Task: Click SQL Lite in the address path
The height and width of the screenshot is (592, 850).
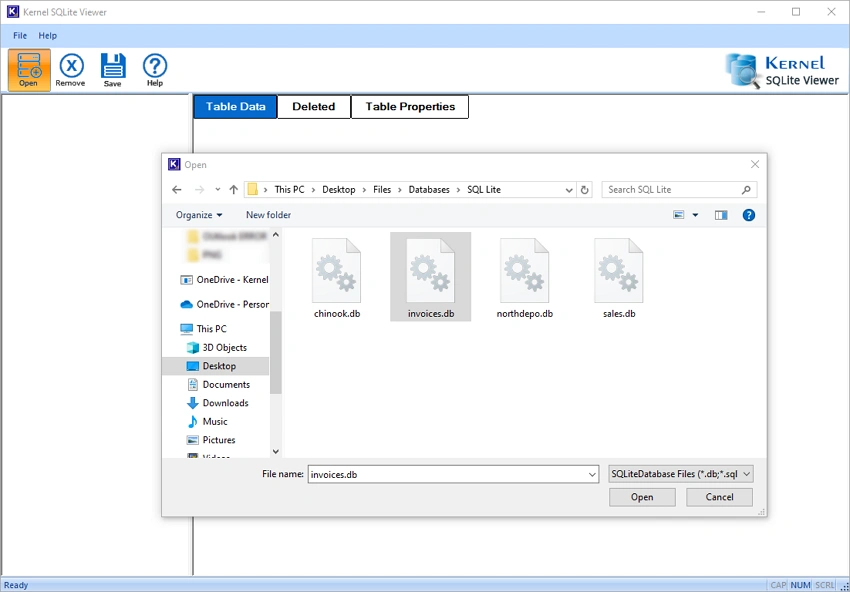Action: pos(484,190)
